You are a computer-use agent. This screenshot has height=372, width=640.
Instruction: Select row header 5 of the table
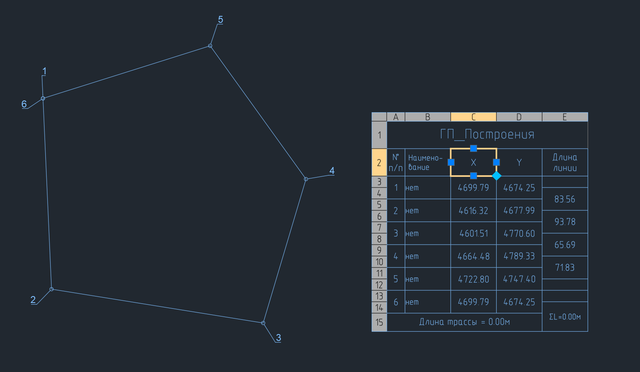pyautogui.click(x=379, y=205)
